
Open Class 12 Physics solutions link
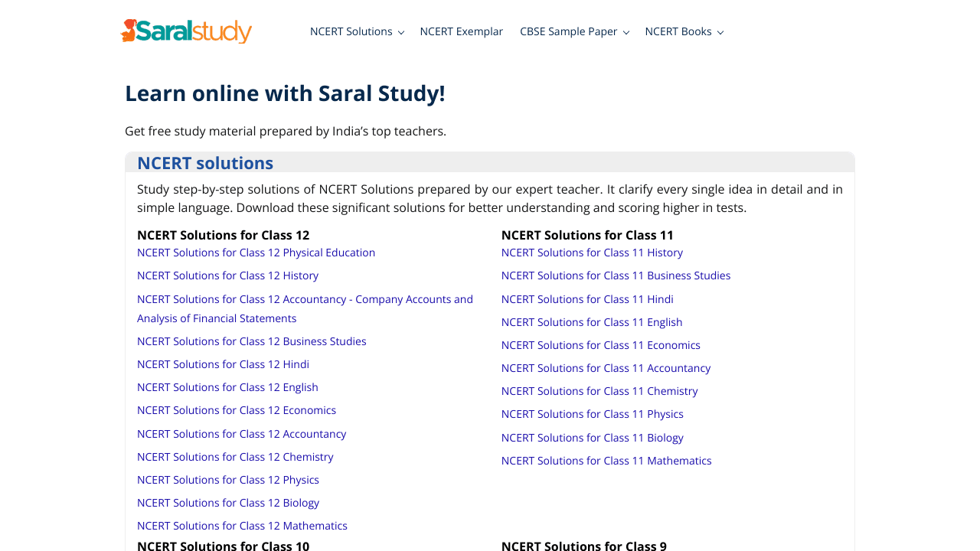228,480
